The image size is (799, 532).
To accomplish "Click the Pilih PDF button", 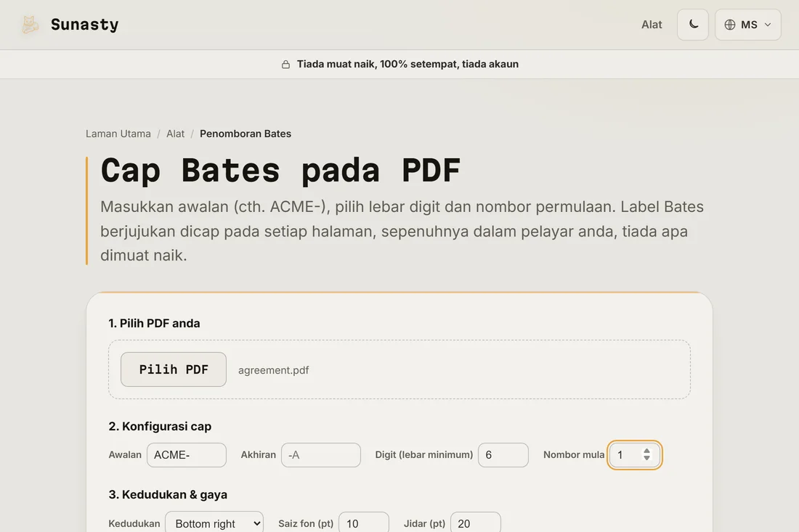I will [174, 369].
